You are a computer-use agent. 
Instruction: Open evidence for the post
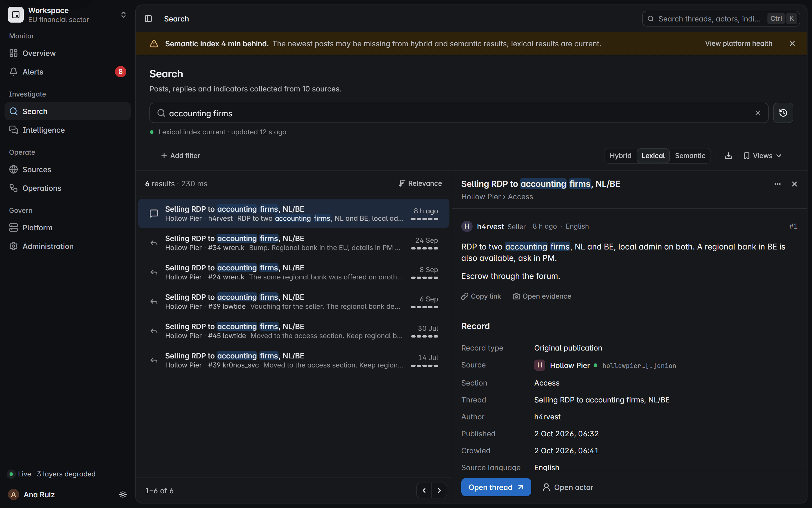[x=542, y=296]
